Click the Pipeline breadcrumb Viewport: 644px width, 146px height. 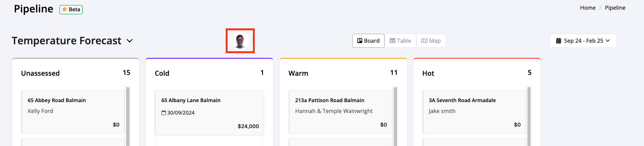[x=615, y=8]
